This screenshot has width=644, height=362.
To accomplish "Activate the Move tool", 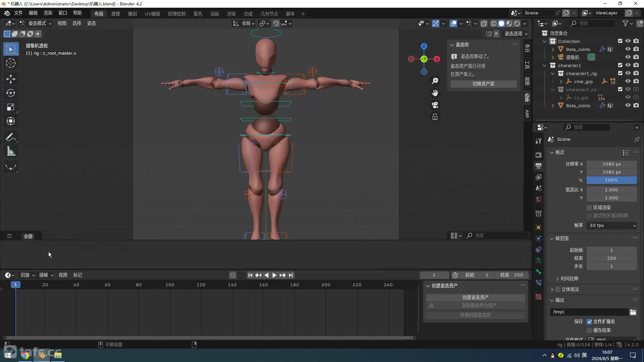I will (x=11, y=79).
